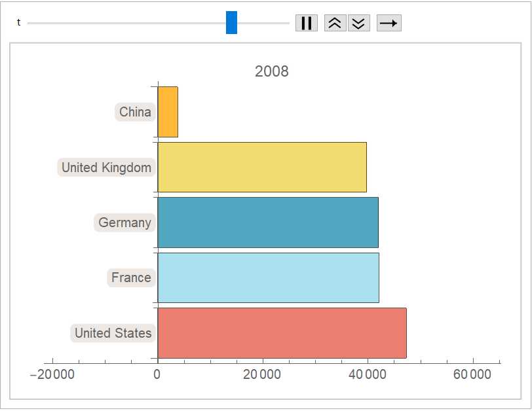This screenshot has width=532, height=411.
Task: Click the 2008 chart title
Action: [271, 71]
